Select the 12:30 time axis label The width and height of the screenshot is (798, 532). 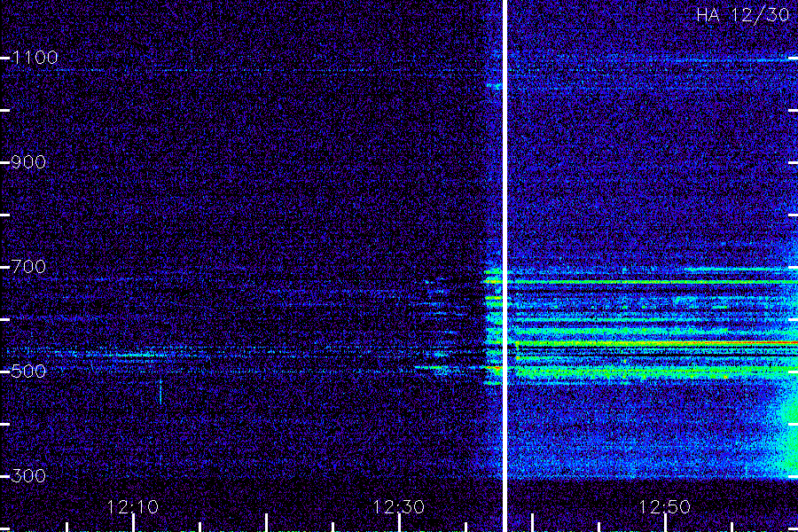point(398,507)
